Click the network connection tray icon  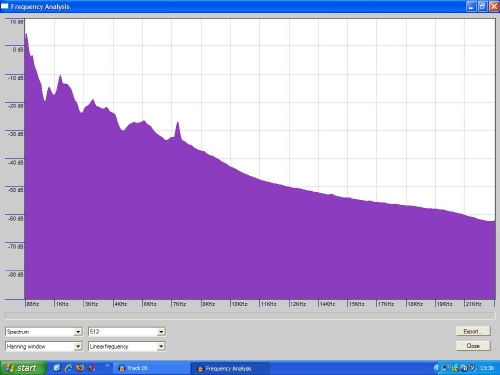click(446, 368)
